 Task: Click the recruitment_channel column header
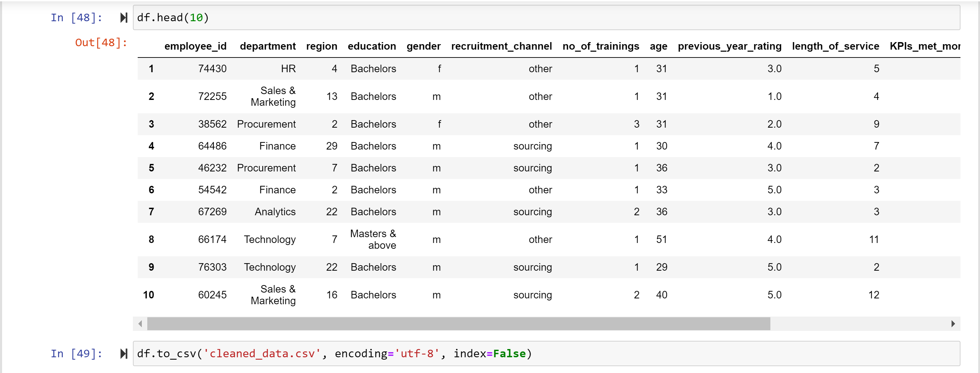tap(501, 46)
